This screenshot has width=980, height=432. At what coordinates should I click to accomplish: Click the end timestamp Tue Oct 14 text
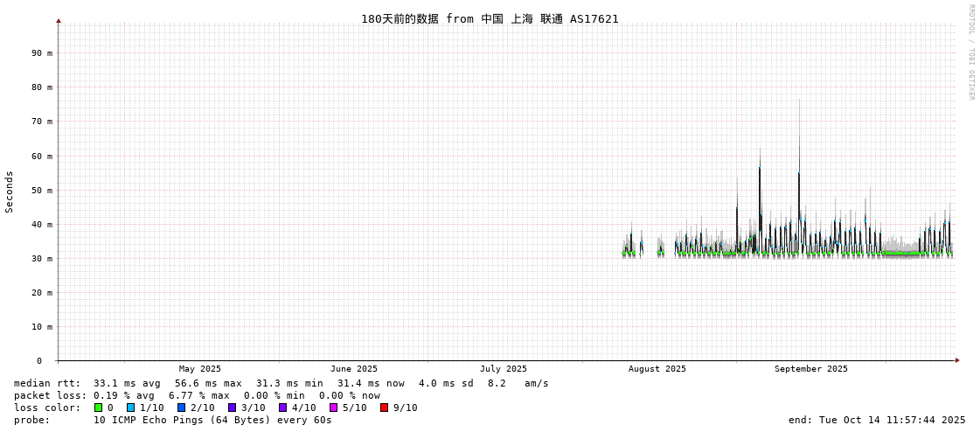click(877, 420)
